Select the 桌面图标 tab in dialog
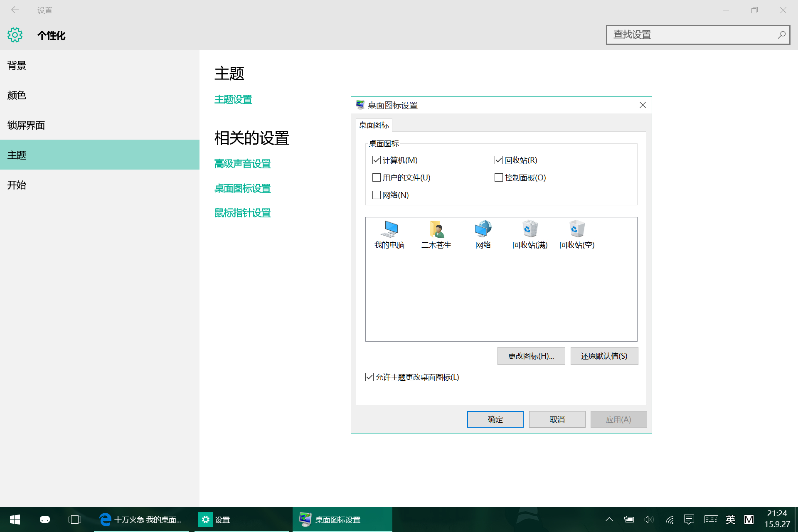Screen dimensions: 798x532 coord(374,125)
